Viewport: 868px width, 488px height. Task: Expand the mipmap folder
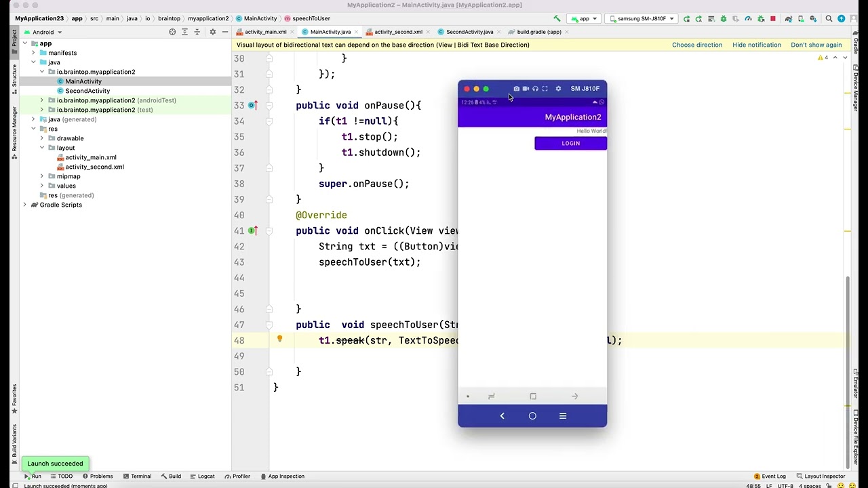pyautogui.click(x=42, y=176)
